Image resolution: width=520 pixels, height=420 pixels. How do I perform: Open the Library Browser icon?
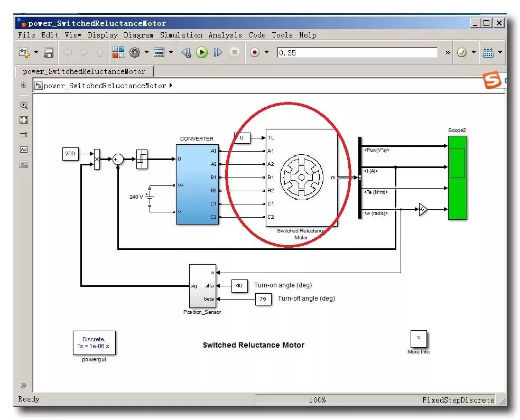[118, 52]
